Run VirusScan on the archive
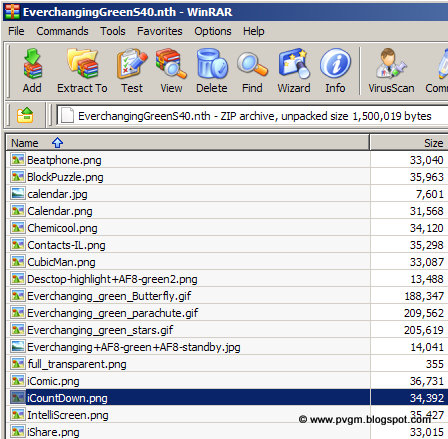The image size is (448, 439). 391,71
